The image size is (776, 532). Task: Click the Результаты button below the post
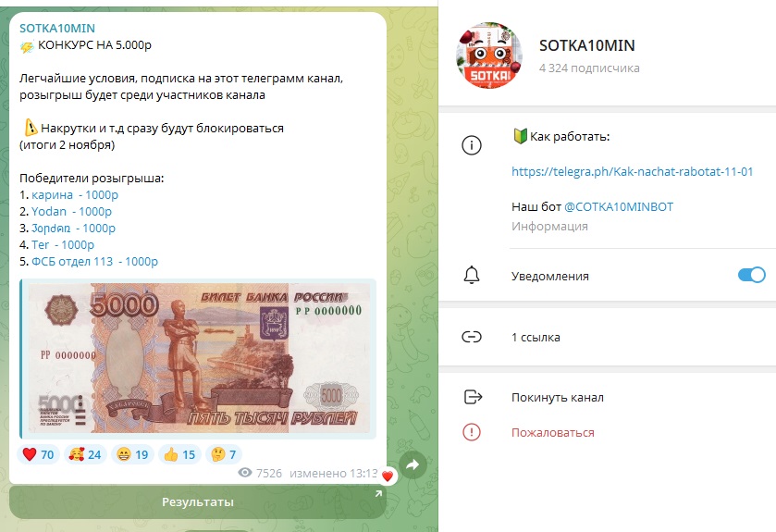coord(197,501)
